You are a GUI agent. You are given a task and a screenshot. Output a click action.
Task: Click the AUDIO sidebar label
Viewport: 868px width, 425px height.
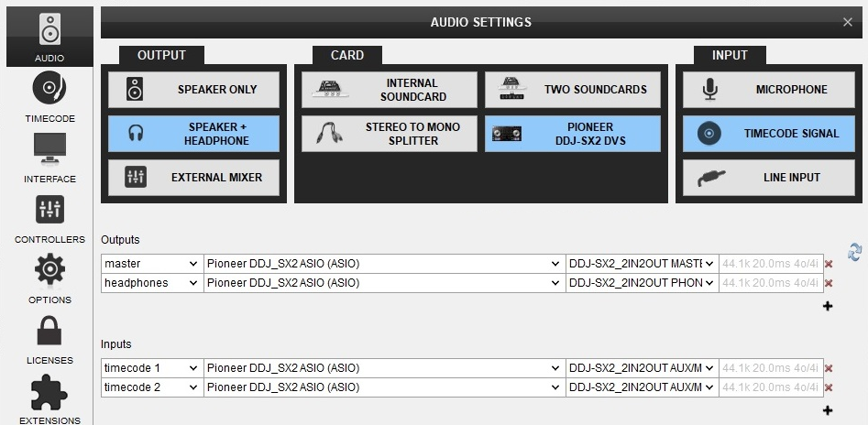(49, 58)
